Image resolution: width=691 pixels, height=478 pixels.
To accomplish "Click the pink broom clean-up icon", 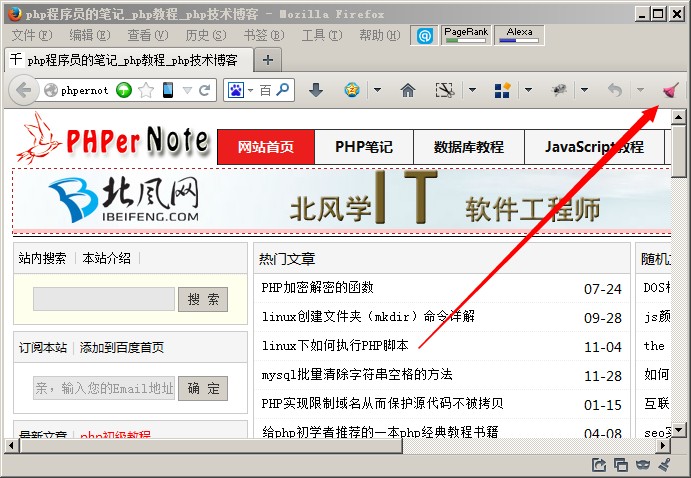I will click(670, 90).
